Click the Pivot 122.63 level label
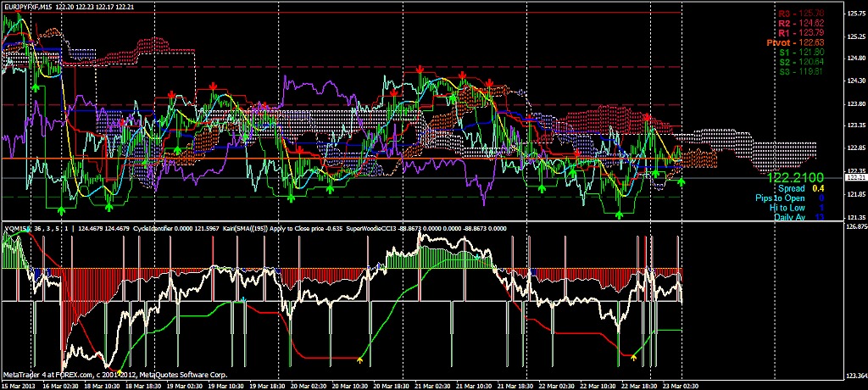Image resolution: width=868 pixels, height=390 pixels. tap(796, 42)
